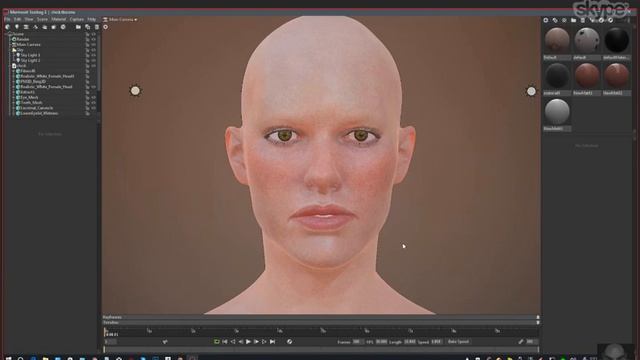
Task: Select Sky Light 1 in scene tree
Action: [30, 55]
